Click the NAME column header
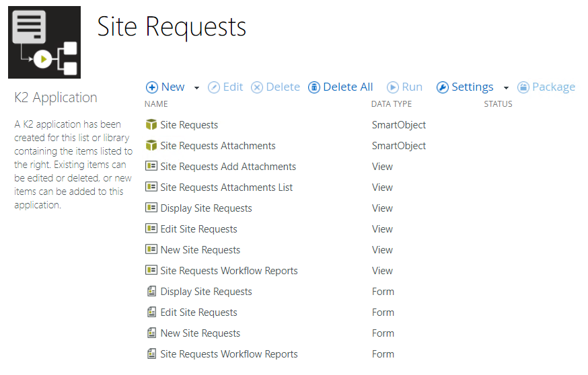This screenshot has width=588, height=375. [x=156, y=104]
